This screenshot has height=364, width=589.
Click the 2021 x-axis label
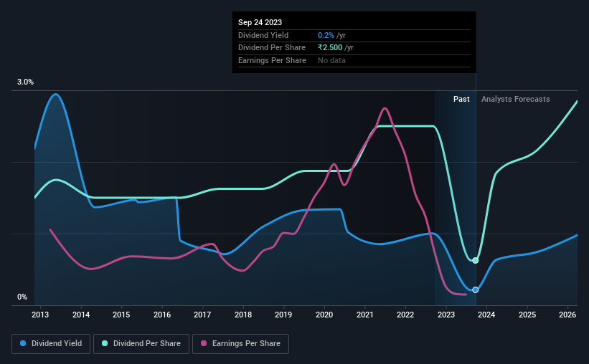(365, 315)
